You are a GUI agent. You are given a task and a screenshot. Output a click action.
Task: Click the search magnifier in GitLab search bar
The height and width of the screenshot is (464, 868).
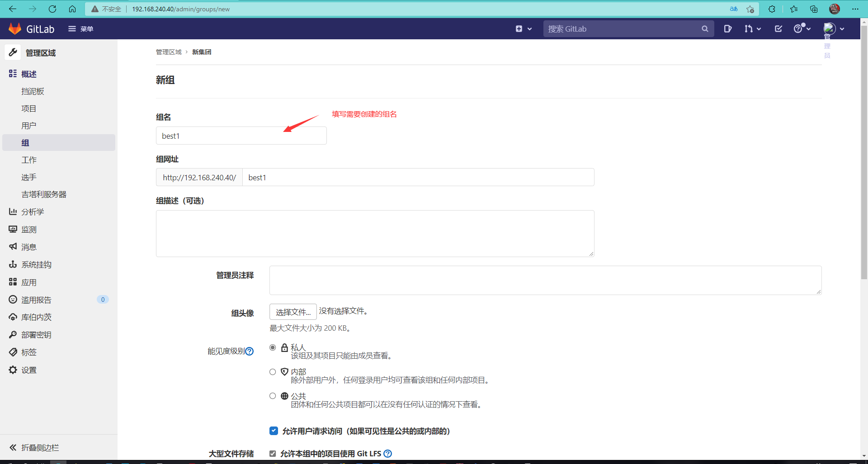[x=705, y=28]
